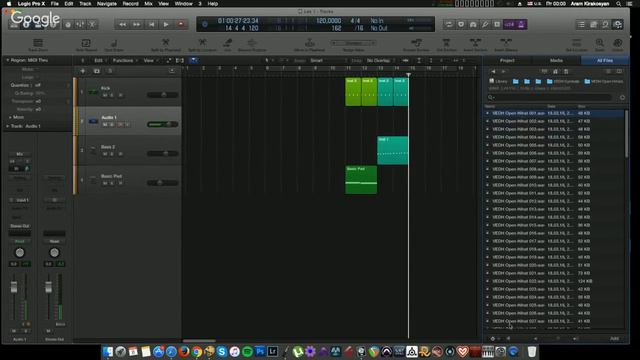
Task: Enable record on Audio 1 track
Action: click(x=120, y=124)
